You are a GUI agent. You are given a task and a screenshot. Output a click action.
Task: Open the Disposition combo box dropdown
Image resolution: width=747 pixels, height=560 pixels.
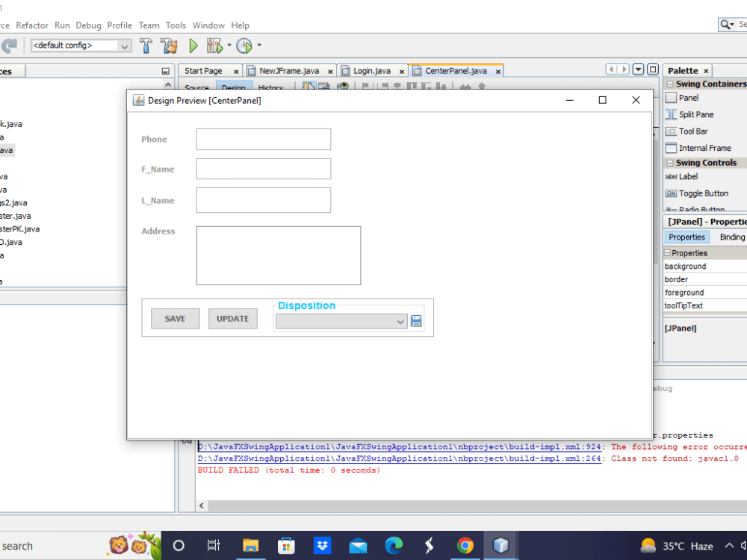(x=398, y=321)
